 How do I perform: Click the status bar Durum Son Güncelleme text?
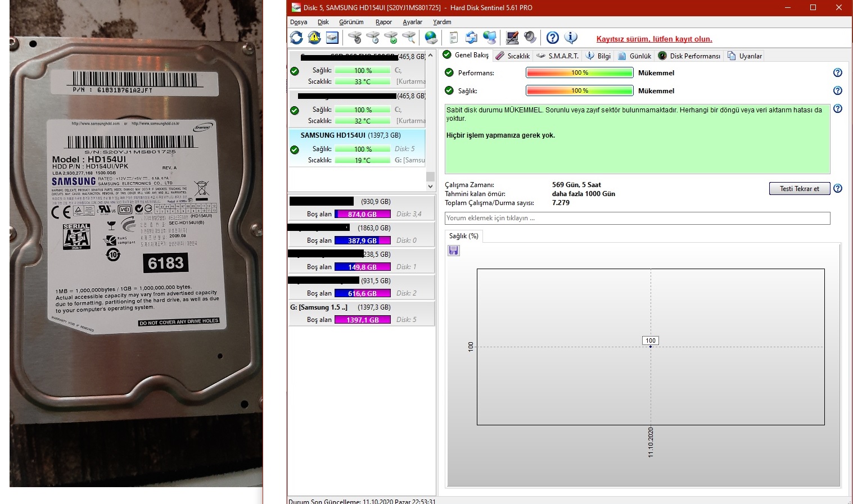(362, 501)
